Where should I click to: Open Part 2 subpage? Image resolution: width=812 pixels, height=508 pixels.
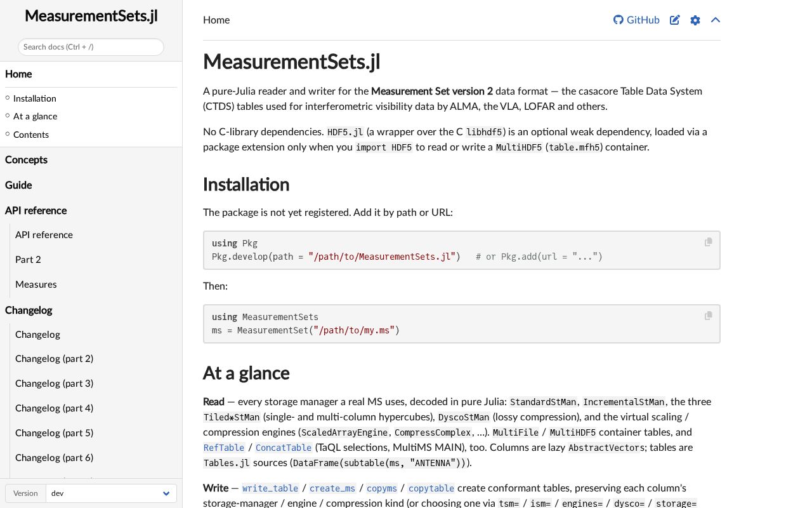28,260
